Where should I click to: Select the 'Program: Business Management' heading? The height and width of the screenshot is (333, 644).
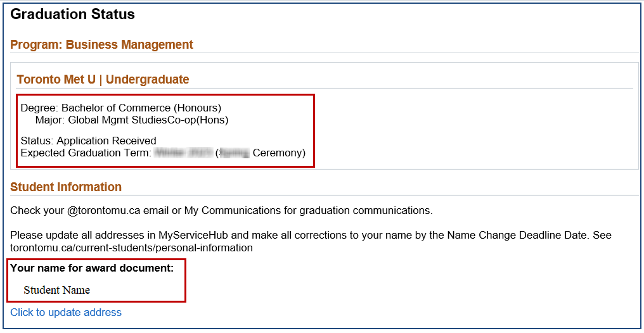point(101,44)
